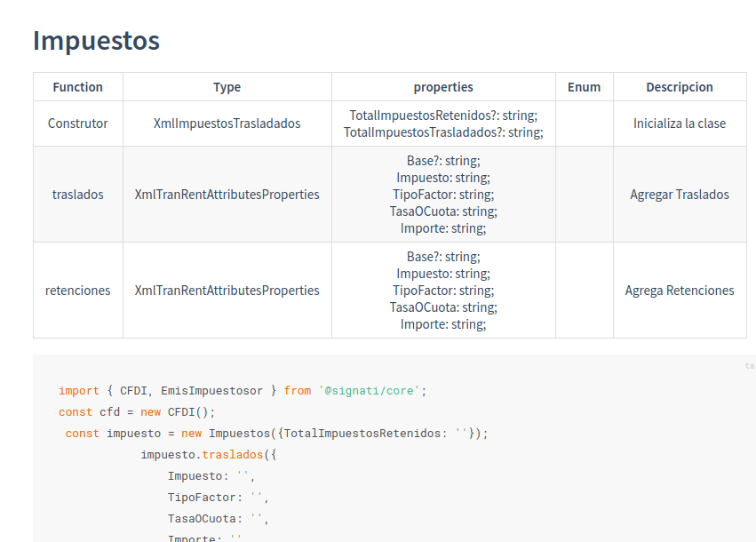Image resolution: width=756 pixels, height=542 pixels.
Task: Select the Inicializa la clase description
Action: (x=680, y=124)
